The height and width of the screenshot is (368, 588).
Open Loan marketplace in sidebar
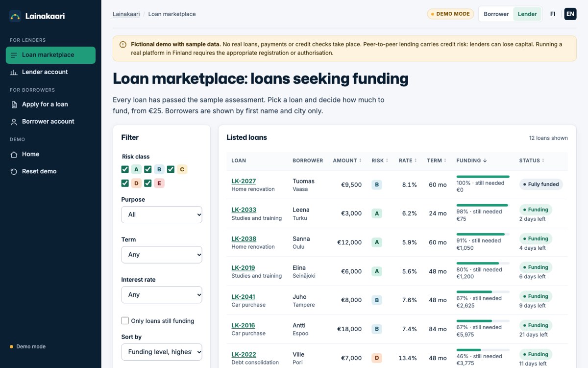point(50,55)
